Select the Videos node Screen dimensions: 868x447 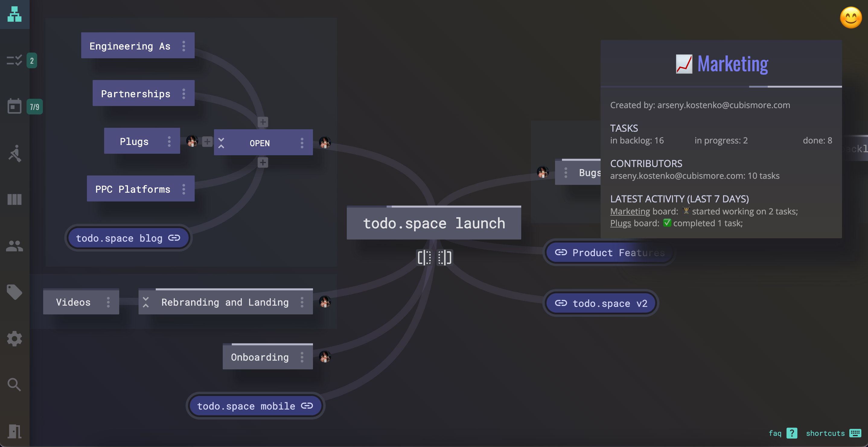81,302
